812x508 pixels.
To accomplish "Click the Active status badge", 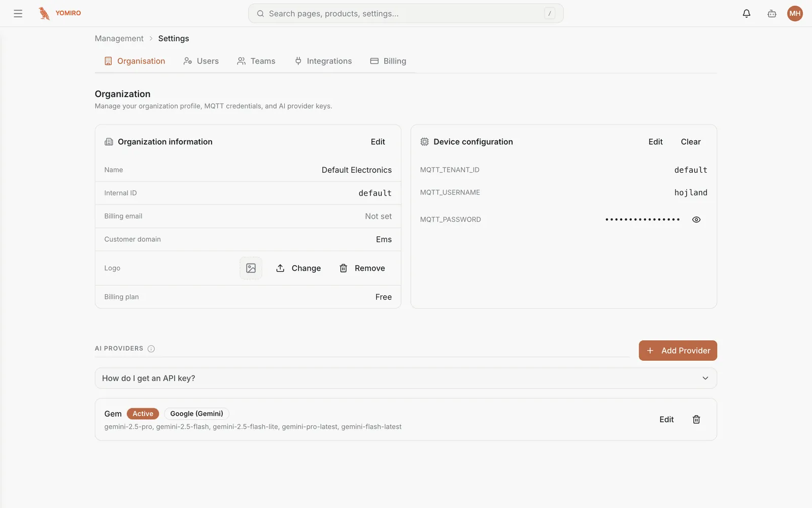I will [143, 414].
